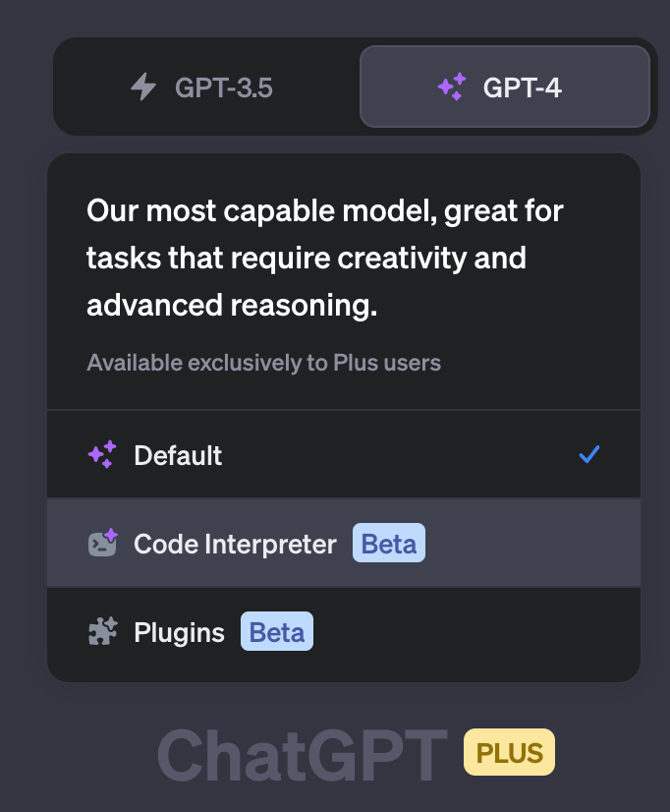Click the blue checkmark on the Default row
This screenshot has height=812, width=670.
click(589, 454)
